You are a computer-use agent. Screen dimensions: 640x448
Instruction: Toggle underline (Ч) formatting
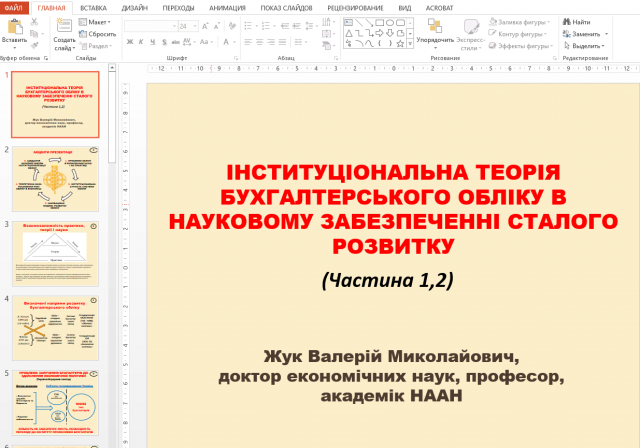click(151, 42)
